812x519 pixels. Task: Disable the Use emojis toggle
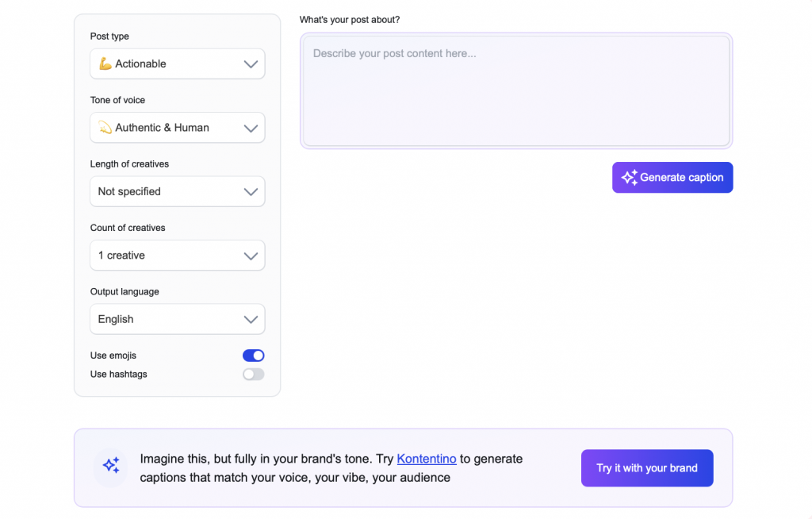click(254, 356)
